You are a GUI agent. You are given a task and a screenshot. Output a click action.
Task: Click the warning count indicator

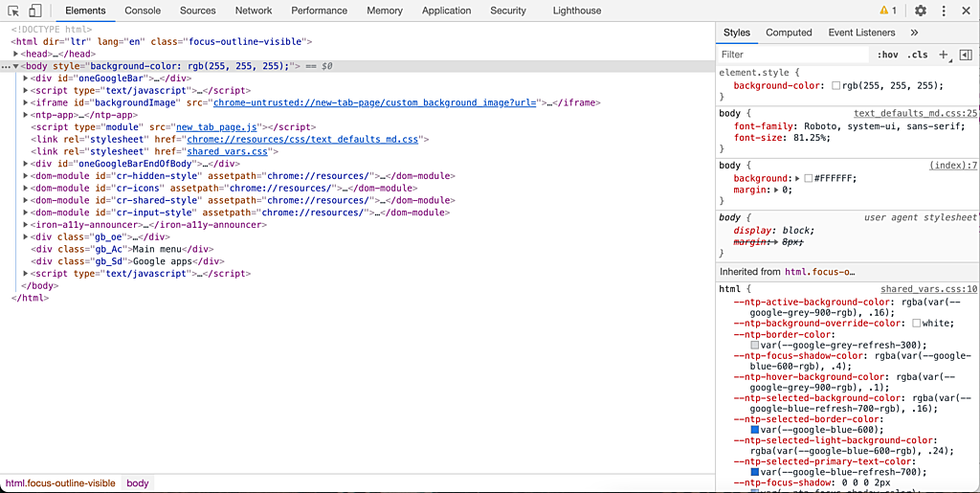pos(887,11)
